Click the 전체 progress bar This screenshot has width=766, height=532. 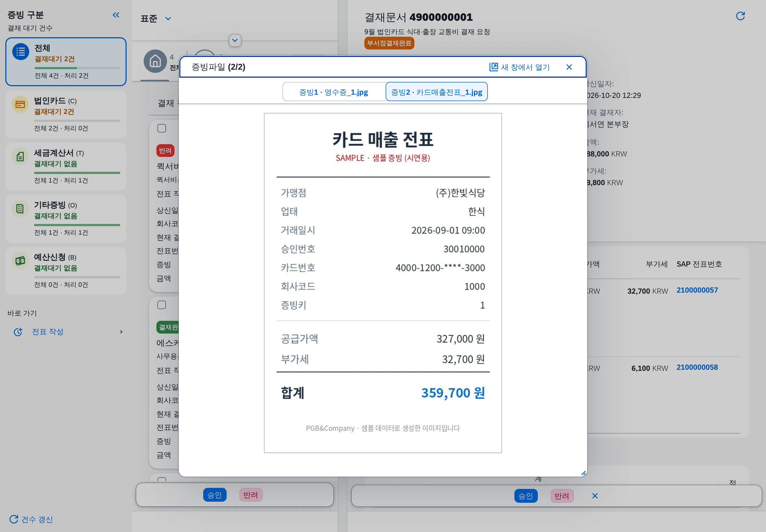(x=77, y=68)
